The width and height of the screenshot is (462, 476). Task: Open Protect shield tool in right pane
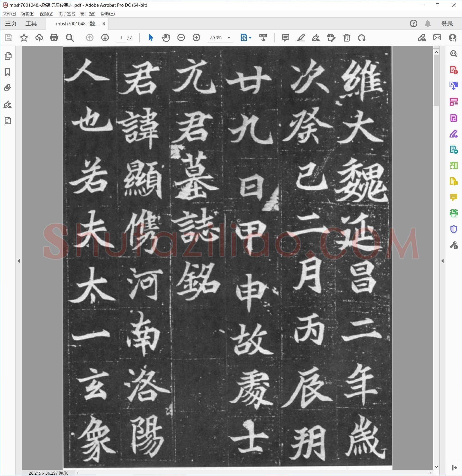tap(453, 229)
